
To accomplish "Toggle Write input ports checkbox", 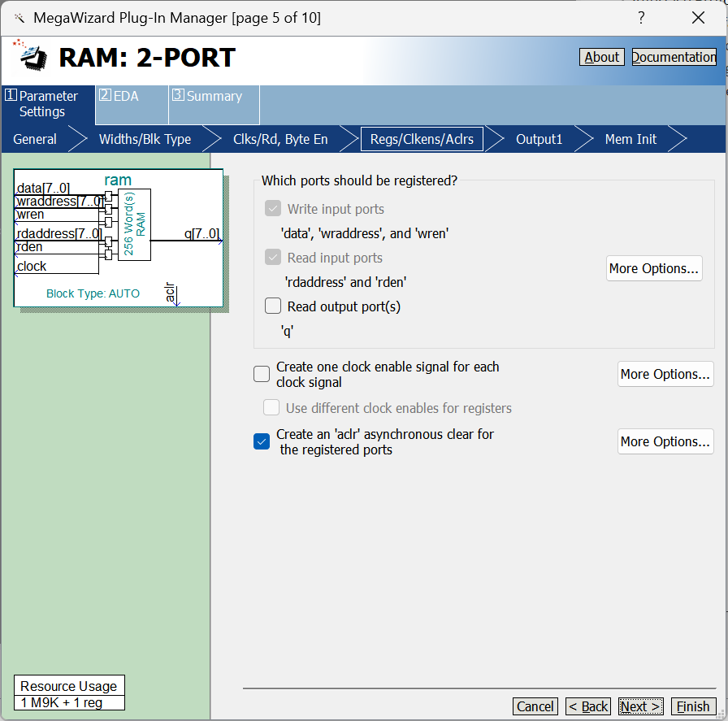I will 273,209.
